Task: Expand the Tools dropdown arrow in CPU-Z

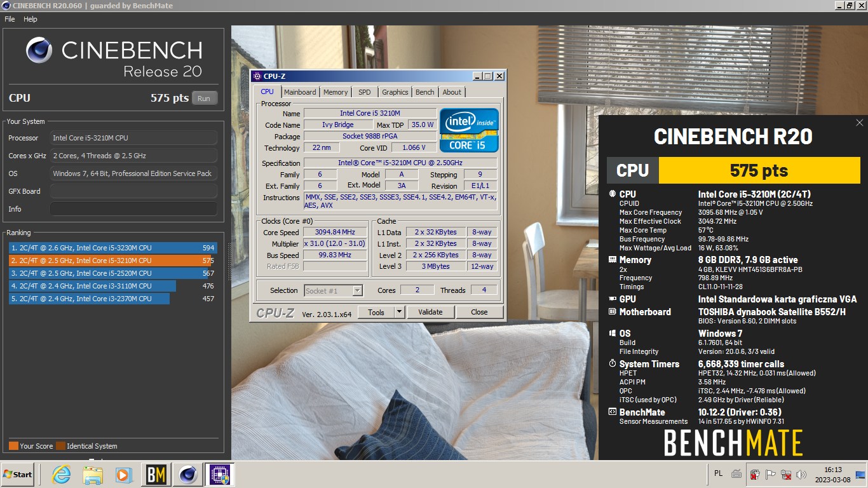Action: [399, 312]
